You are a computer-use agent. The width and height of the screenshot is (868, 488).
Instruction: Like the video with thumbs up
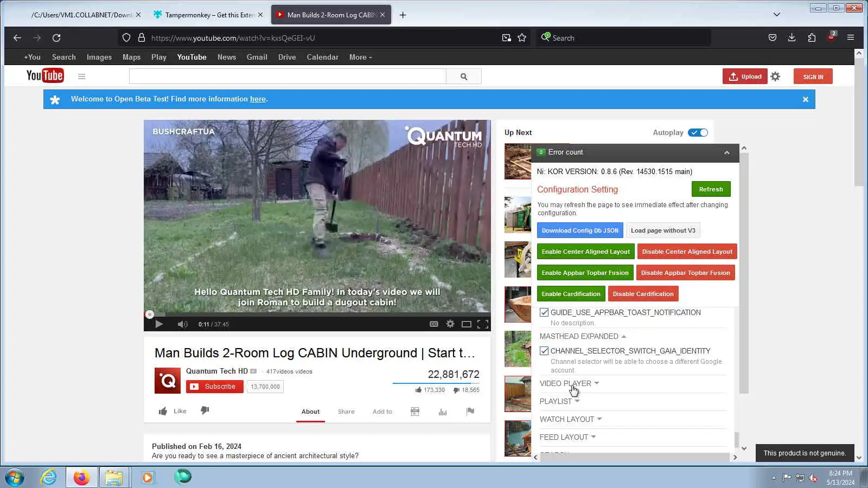(163, 411)
